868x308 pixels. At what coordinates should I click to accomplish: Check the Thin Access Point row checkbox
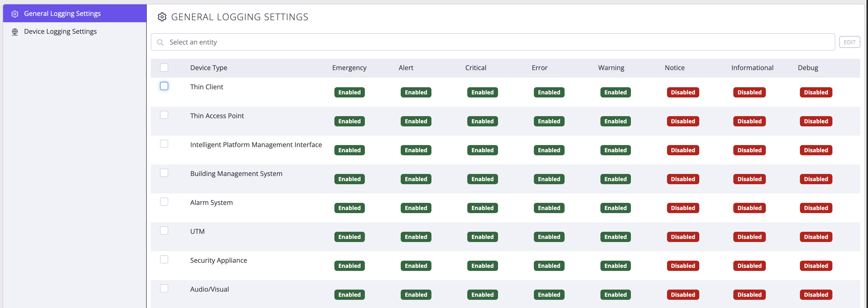tap(164, 115)
